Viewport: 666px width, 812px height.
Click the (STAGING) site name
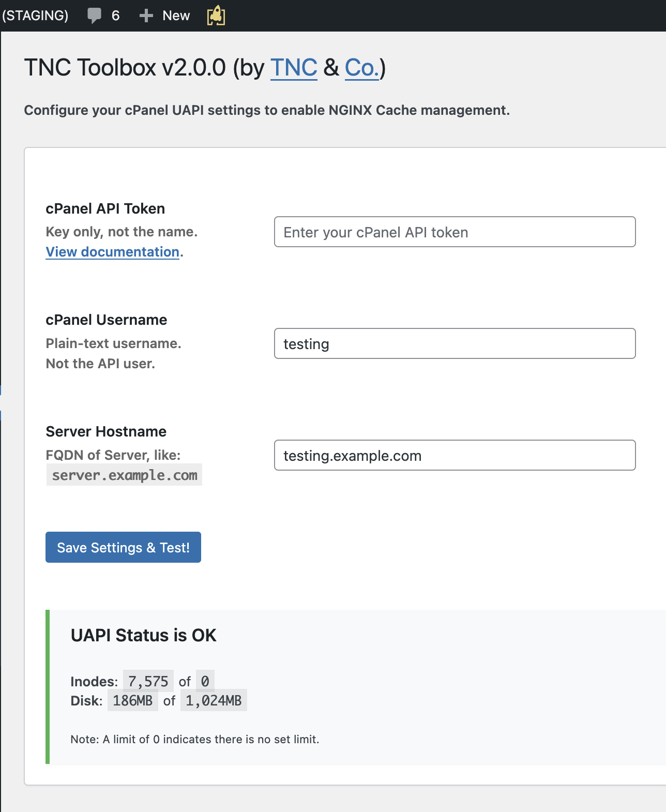click(35, 16)
